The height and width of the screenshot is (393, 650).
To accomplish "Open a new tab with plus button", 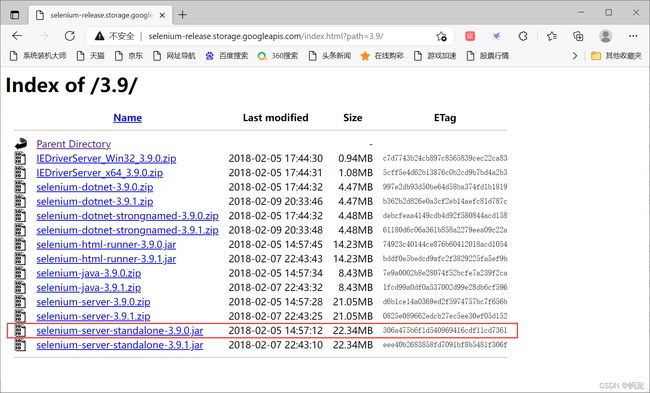I will click(x=182, y=15).
